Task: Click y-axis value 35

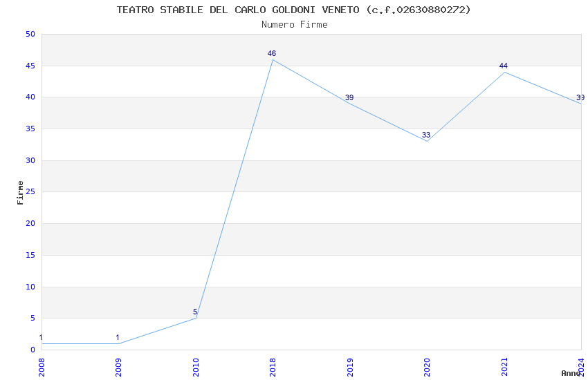Action: [x=30, y=129]
